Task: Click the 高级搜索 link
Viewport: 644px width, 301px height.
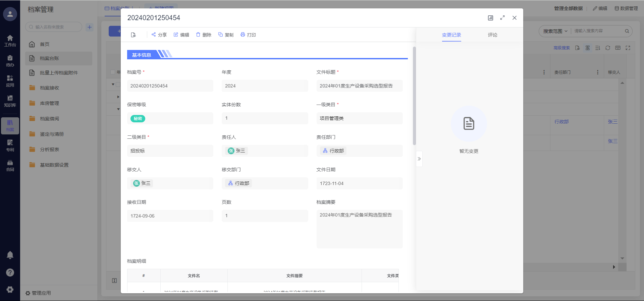Action: click(x=561, y=48)
